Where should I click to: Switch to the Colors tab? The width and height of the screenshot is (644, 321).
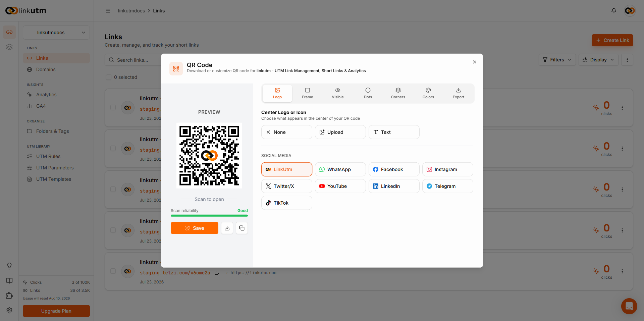428,93
